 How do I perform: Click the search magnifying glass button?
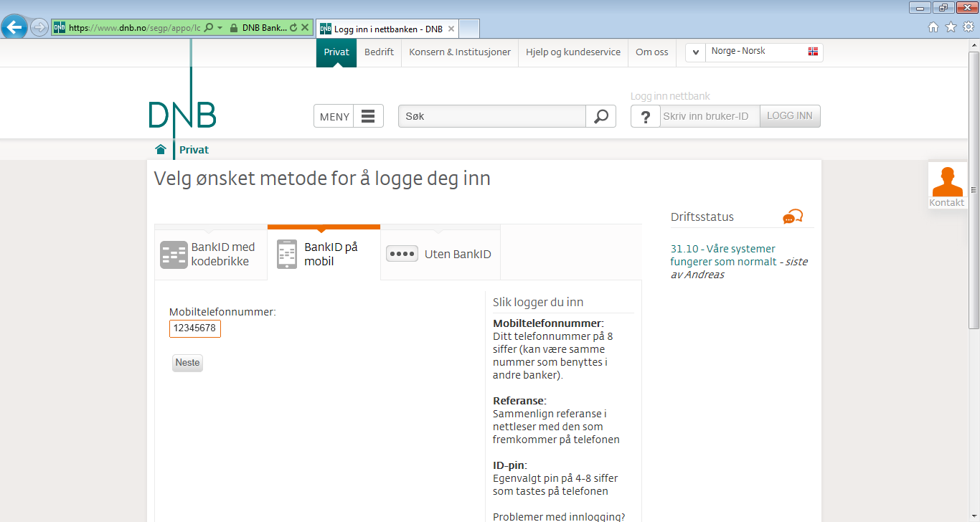[601, 116]
